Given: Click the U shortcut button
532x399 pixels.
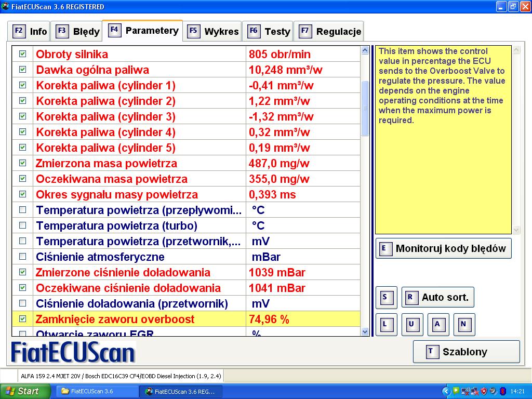Looking at the screenshot, I should click(412, 324).
